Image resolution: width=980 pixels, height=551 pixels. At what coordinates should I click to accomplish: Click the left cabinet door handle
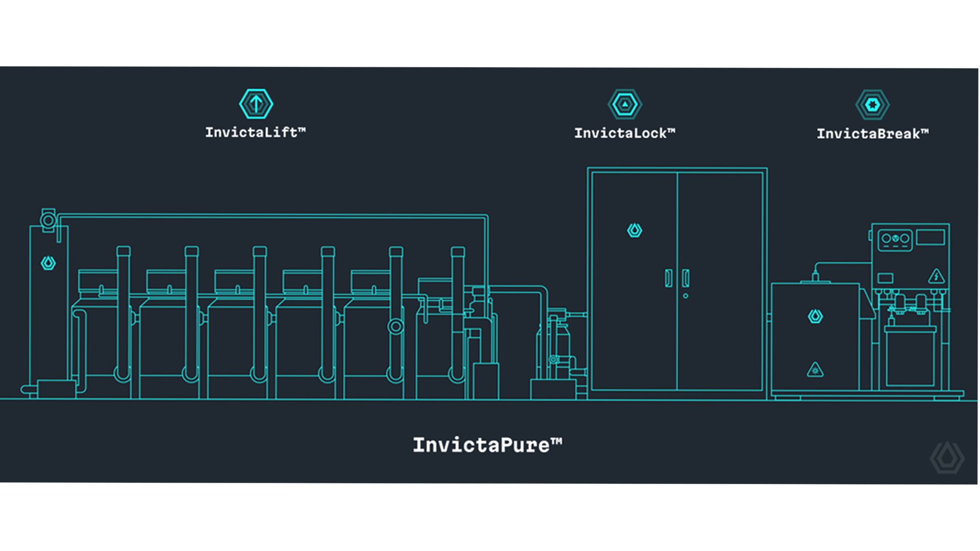pos(668,278)
